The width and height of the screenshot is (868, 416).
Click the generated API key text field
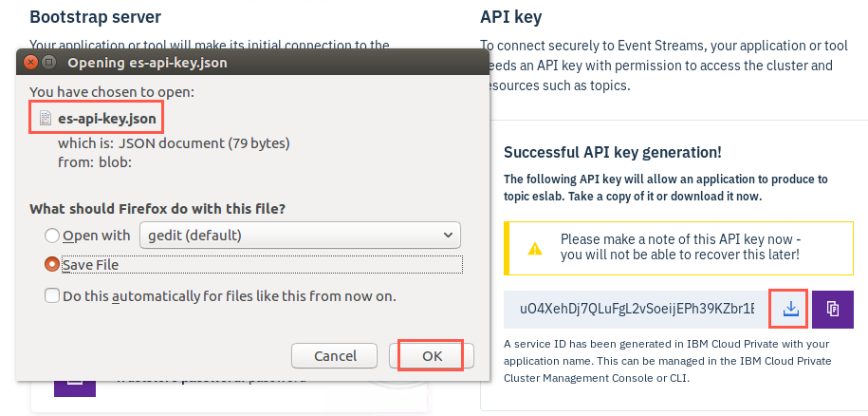(x=636, y=309)
